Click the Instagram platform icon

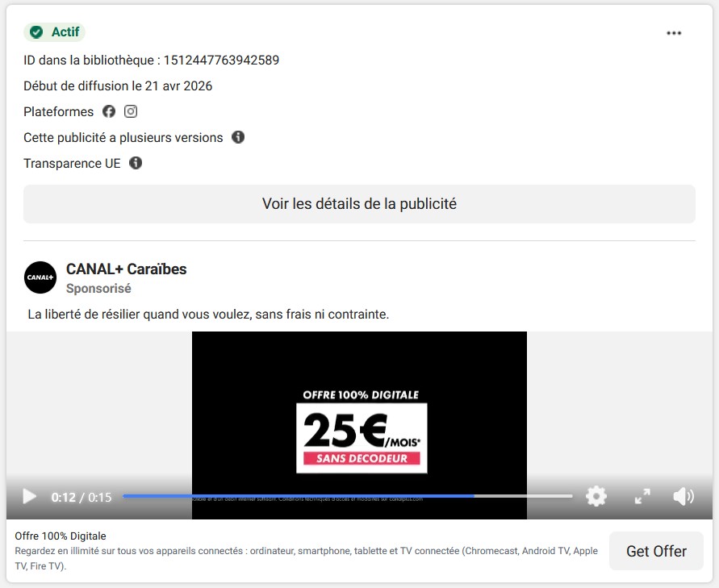pyautogui.click(x=131, y=111)
